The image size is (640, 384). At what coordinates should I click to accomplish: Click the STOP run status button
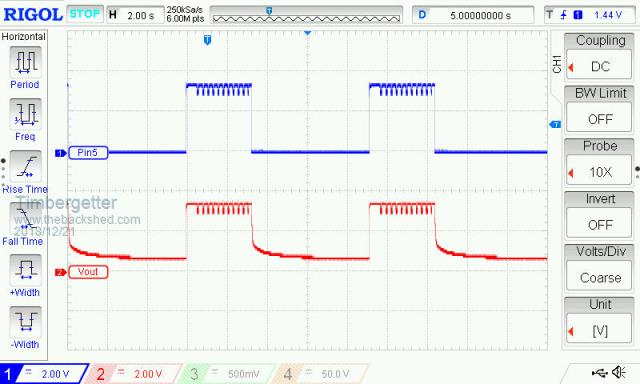[x=84, y=14]
